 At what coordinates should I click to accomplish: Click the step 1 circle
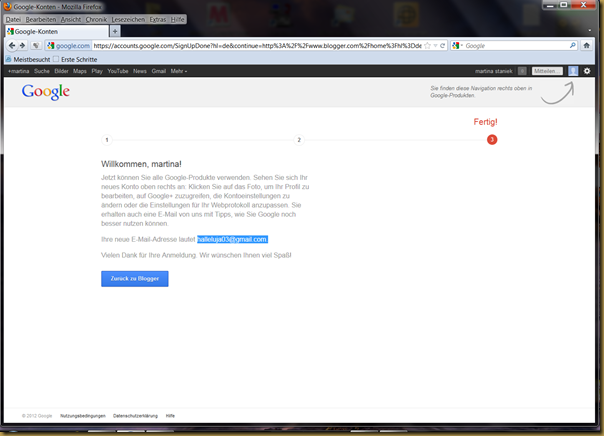coord(107,140)
